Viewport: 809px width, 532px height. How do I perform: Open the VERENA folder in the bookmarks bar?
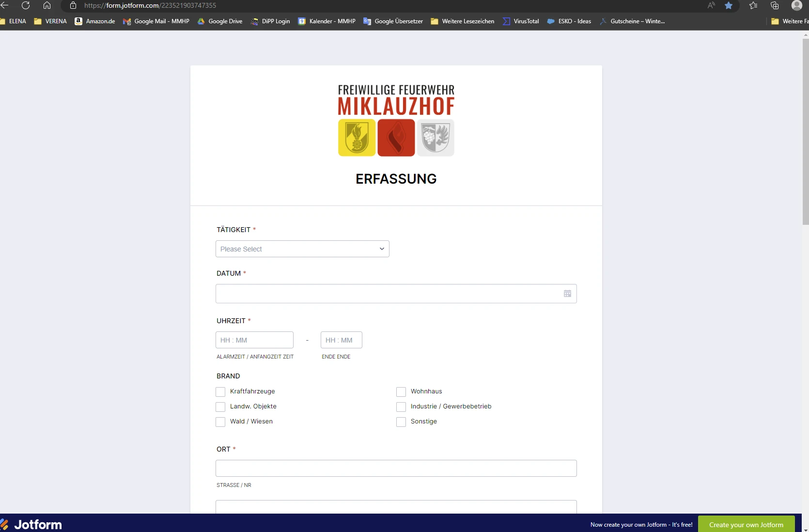50,21
